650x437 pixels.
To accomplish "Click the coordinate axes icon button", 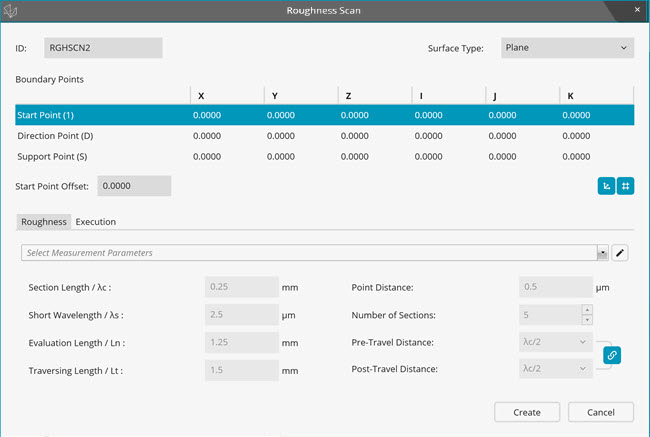I will coord(606,186).
